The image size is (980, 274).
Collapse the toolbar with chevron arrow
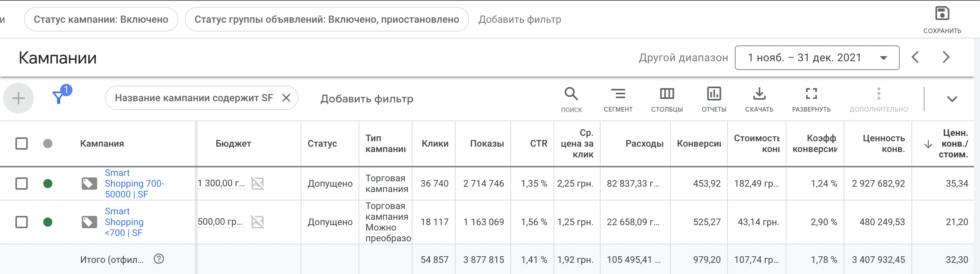(952, 99)
